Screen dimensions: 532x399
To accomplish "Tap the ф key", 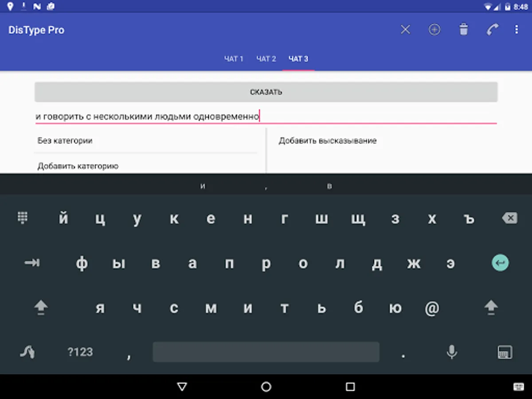I will point(82,263).
